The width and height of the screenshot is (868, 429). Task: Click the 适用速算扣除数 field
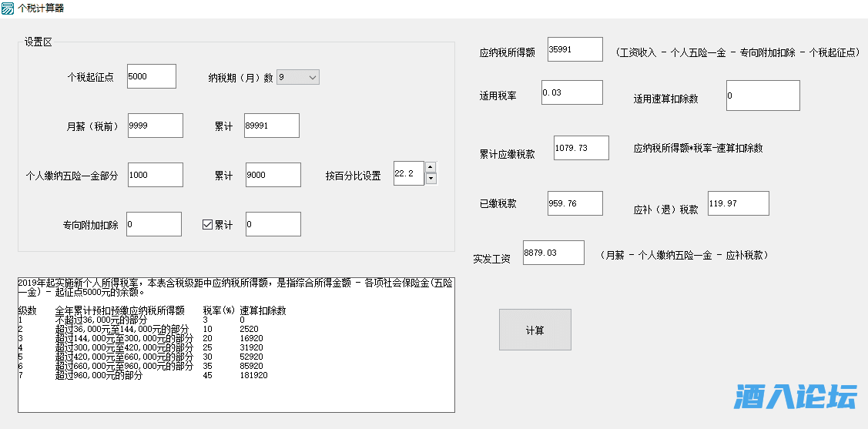pyautogui.click(x=762, y=96)
